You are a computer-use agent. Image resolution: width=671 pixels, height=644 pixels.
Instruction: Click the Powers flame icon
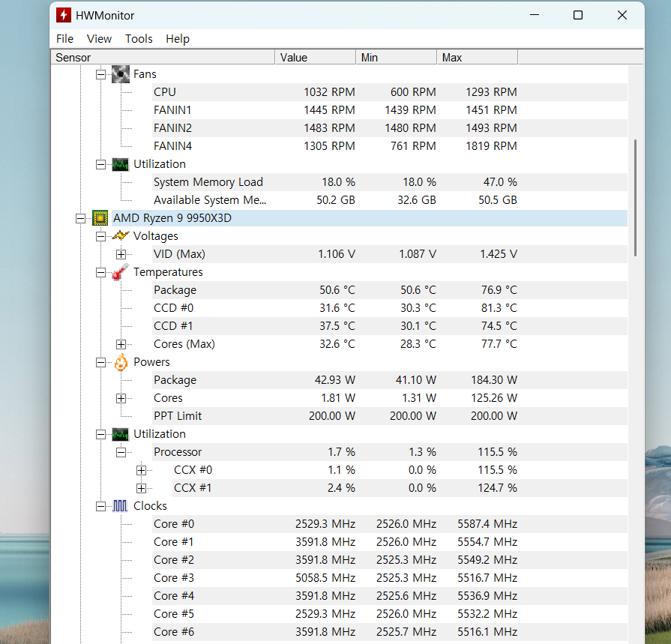(x=121, y=362)
